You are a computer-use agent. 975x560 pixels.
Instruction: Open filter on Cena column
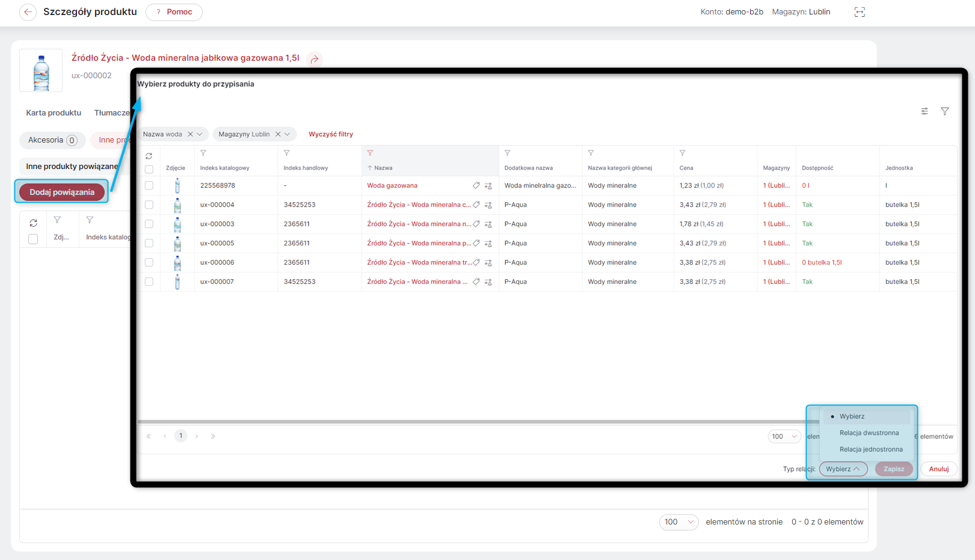(x=682, y=153)
